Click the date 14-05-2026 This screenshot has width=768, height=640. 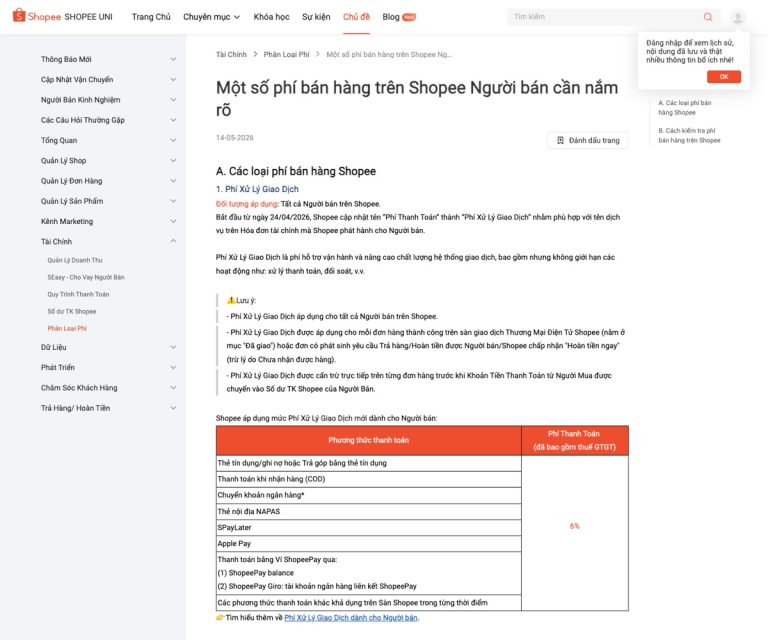point(235,138)
